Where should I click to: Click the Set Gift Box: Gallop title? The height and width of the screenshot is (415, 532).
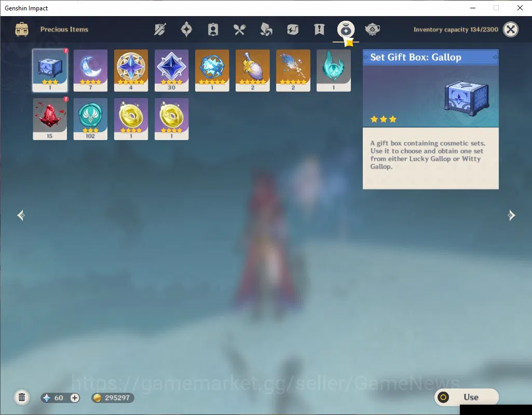click(x=416, y=57)
